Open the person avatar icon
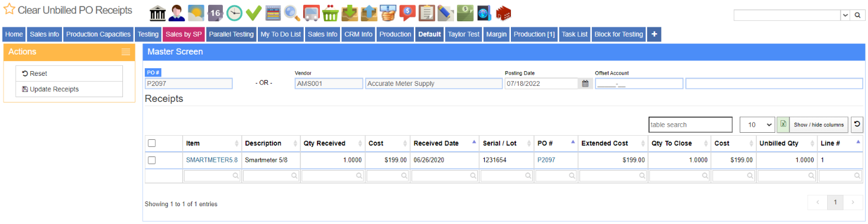Image resolution: width=868 pixels, height=224 pixels. 177,12
